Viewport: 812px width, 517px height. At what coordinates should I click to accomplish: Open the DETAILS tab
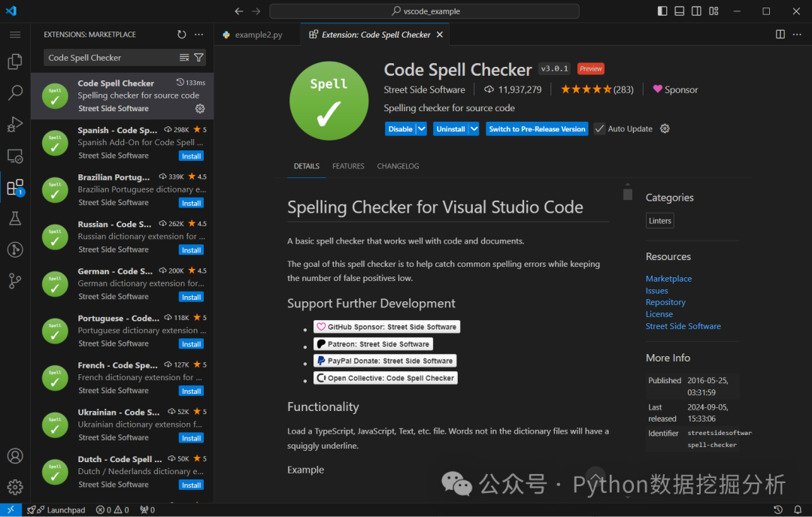click(307, 166)
